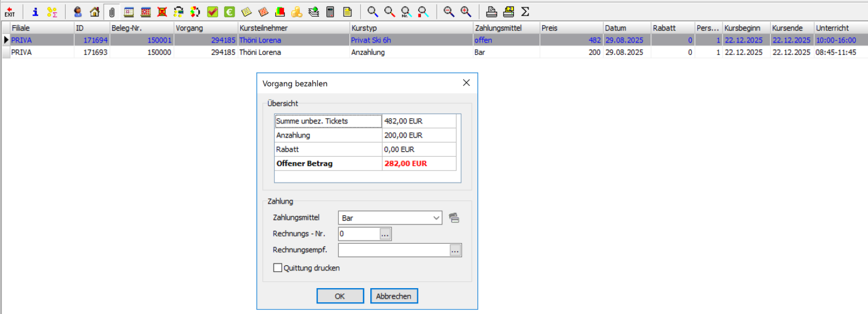Viewport: 868px width, 314px height.
Task: Open the Zahlungsmittel dropdown
Action: [436, 218]
